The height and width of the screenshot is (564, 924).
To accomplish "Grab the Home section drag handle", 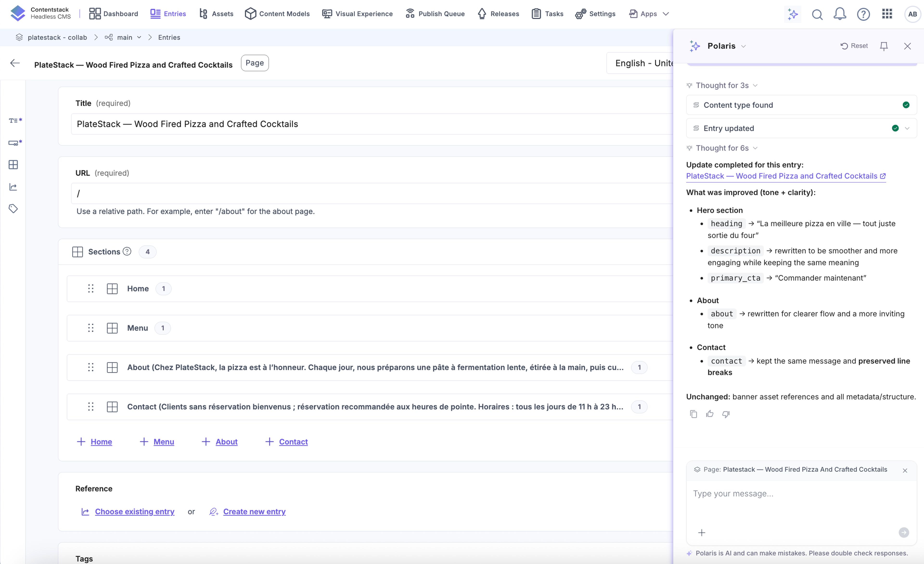I will click(x=91, y=289).
